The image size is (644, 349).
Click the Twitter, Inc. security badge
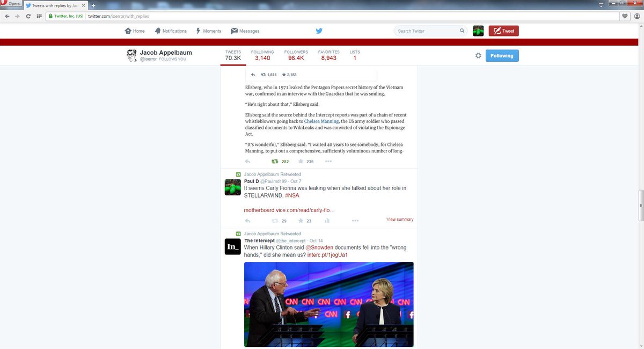point(66,16)
